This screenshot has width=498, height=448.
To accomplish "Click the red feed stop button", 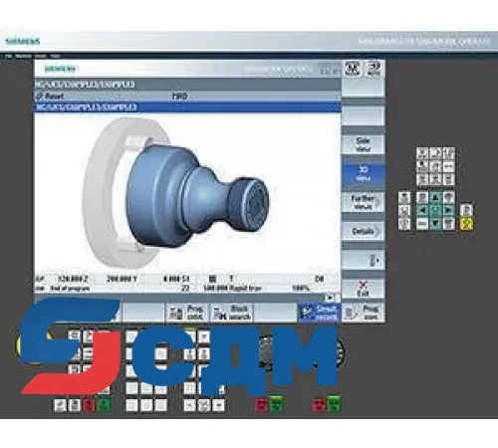I will [x=319, y=405].
